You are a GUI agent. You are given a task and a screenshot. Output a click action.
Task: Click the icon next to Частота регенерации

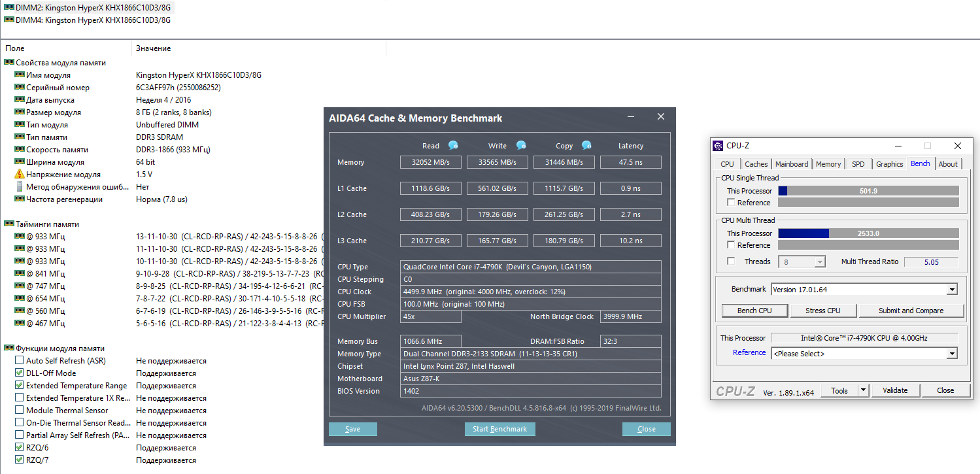(x=20, y=199)
